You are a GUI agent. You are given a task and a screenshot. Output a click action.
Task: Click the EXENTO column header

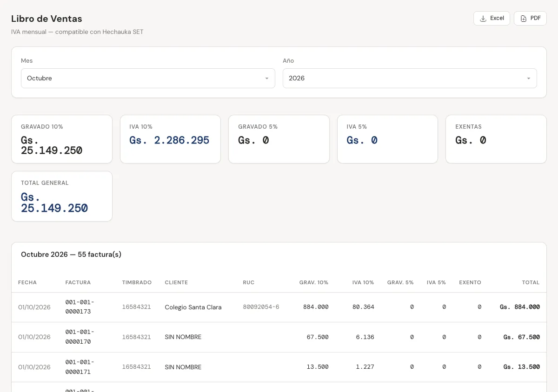470,282
